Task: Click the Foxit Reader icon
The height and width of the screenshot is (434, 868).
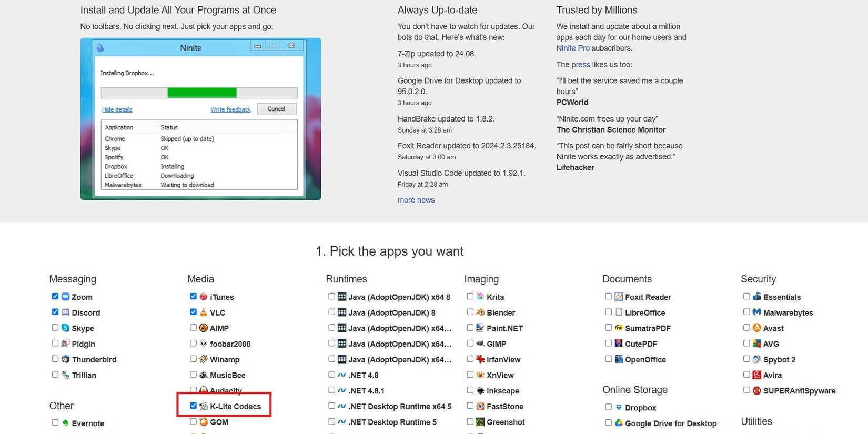Action: click(619, 297)
